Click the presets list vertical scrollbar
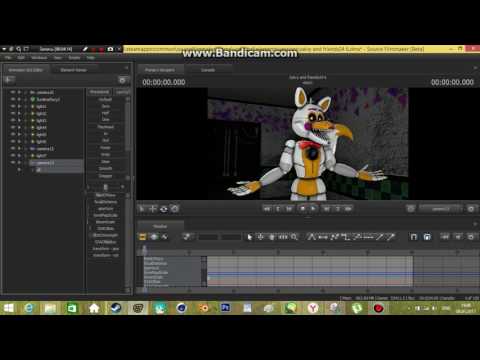 128,127
